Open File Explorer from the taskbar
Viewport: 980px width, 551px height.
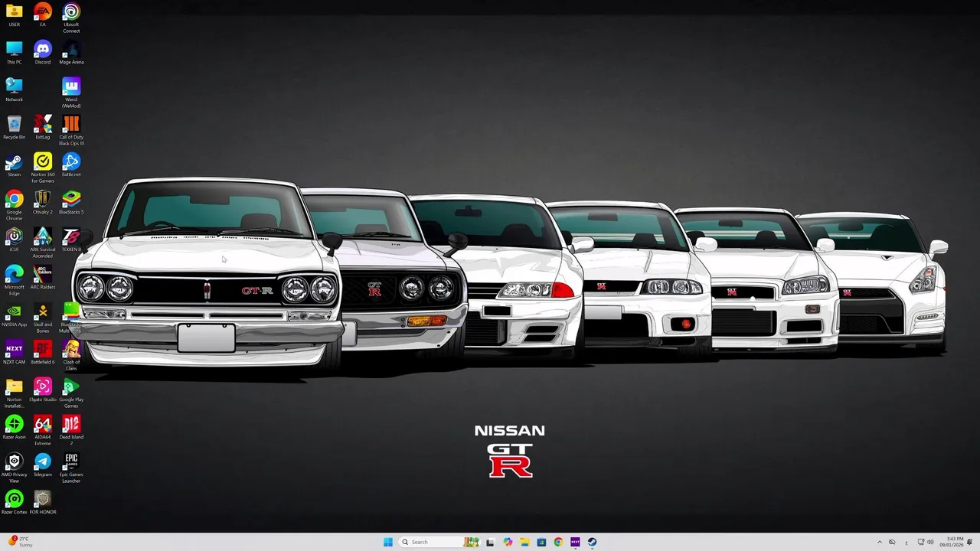(x=524, y=542)
